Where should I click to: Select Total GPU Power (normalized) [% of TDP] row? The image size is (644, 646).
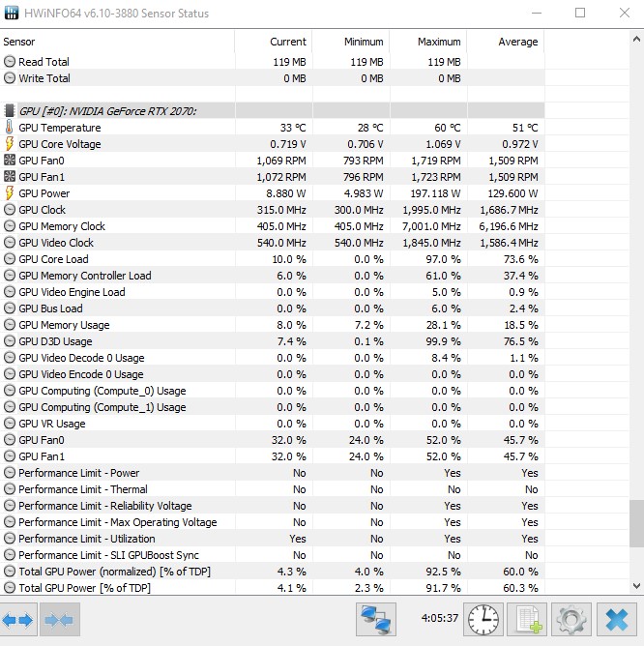273,572
